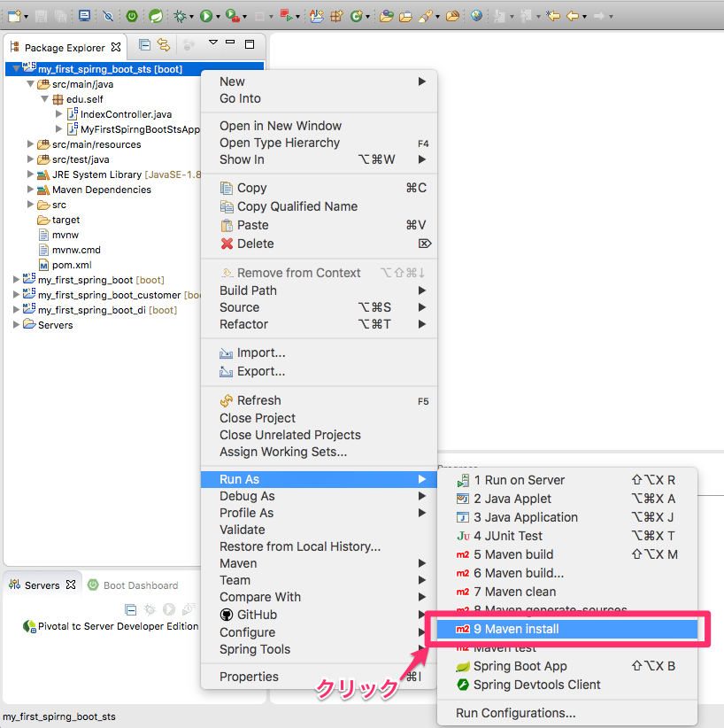Viewport: 724px width, 728px height.
Task: Choose 9 Maven install from Run As
Action: pyautogui.click(x=567, y=629)
